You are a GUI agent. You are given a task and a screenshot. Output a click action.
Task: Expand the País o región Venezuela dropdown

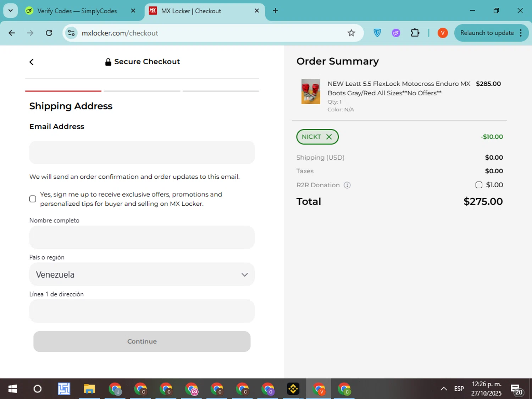tap(142, 275)
